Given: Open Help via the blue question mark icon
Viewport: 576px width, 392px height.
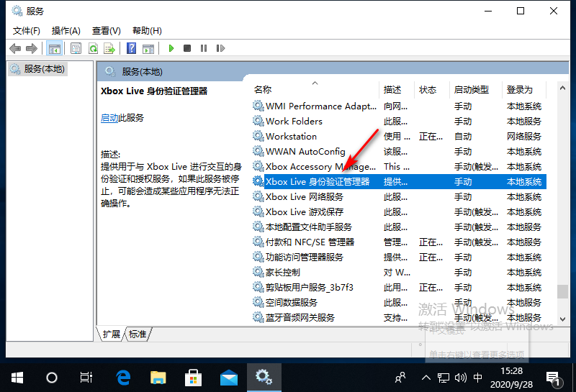Looking at the screenshot, I should 131,48.
